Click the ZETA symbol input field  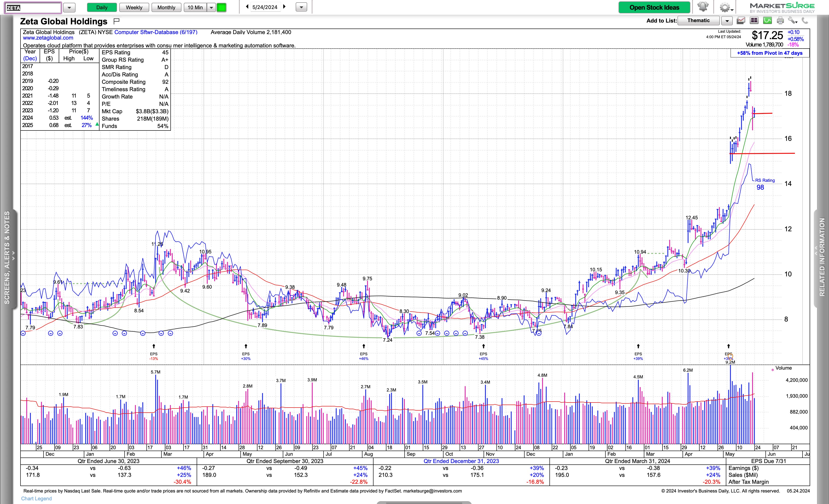pyautogui.click(x=33, y=7)
